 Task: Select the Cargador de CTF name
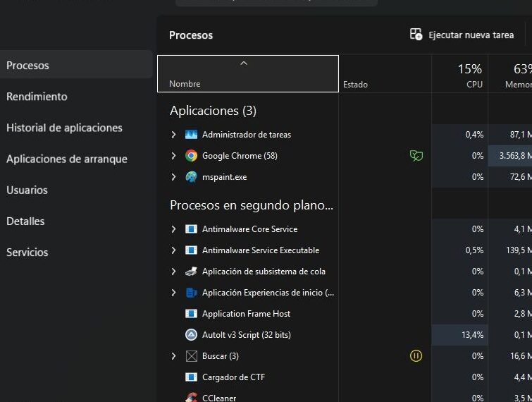(x=233, y=377)
